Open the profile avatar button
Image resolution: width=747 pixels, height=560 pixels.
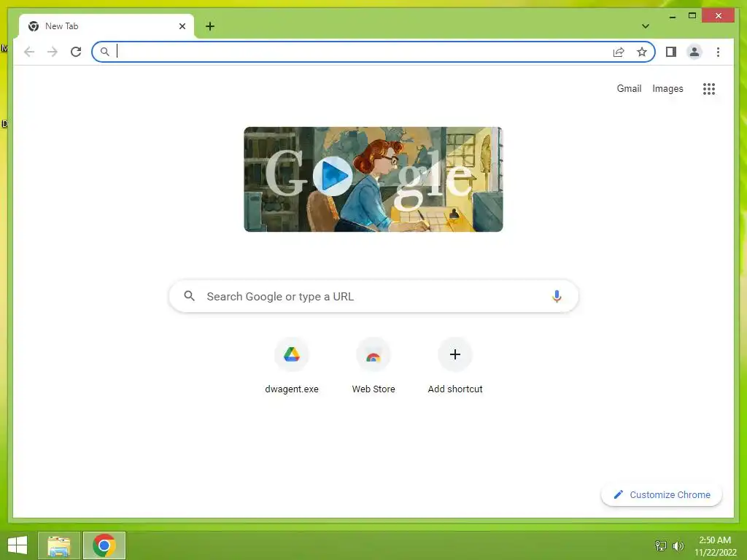pyautogui.click(x=694, y=52)
